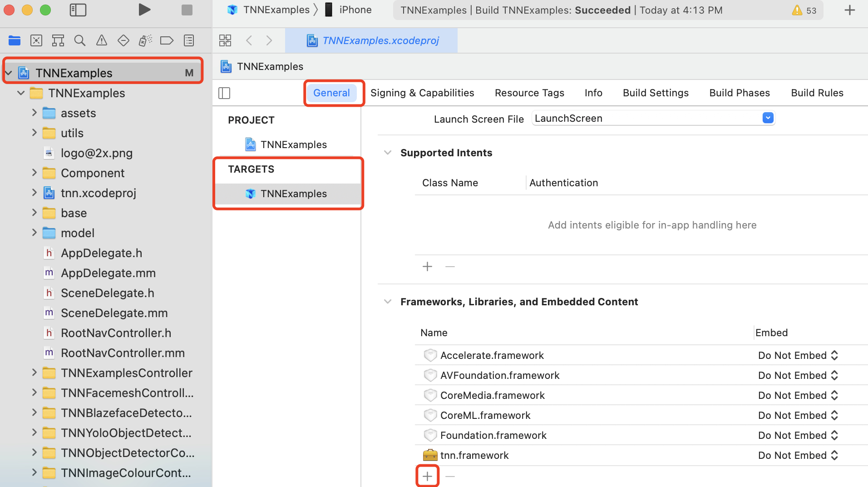
Task: Click the 53 warnings indicator
Action: pos(804,10)
